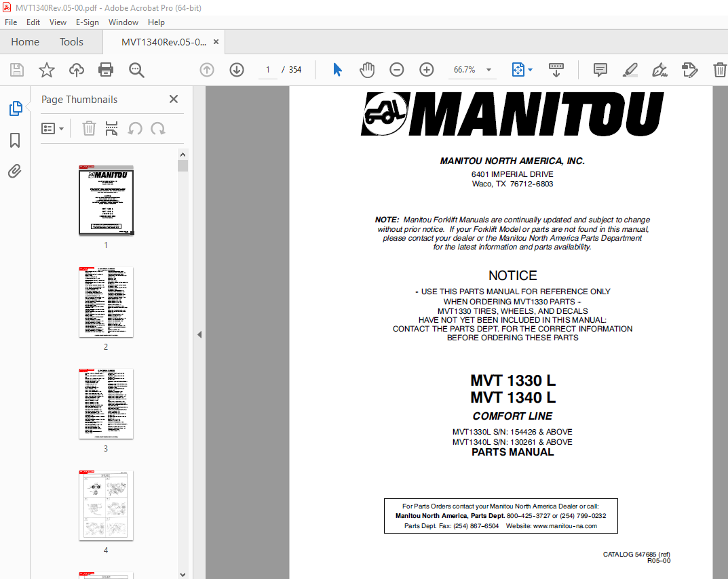Add a sticky note comment
728x579 pixels.
pos(600,70)
